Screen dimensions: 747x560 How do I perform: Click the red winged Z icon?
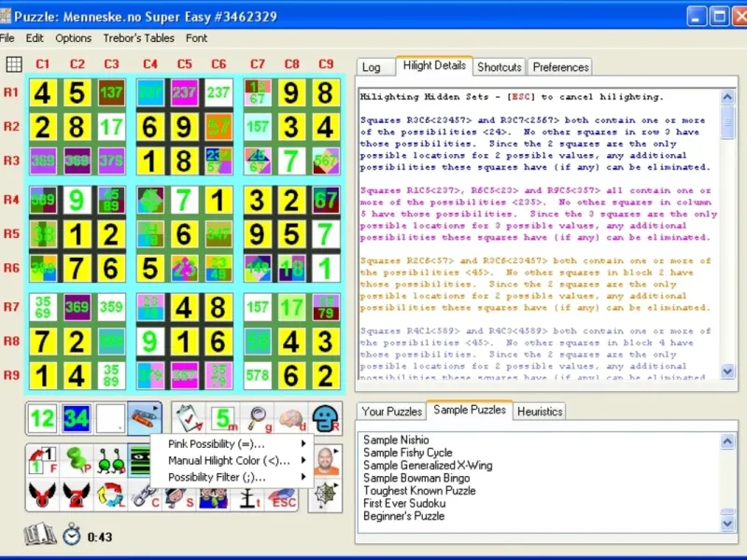(x=77, y=496)
